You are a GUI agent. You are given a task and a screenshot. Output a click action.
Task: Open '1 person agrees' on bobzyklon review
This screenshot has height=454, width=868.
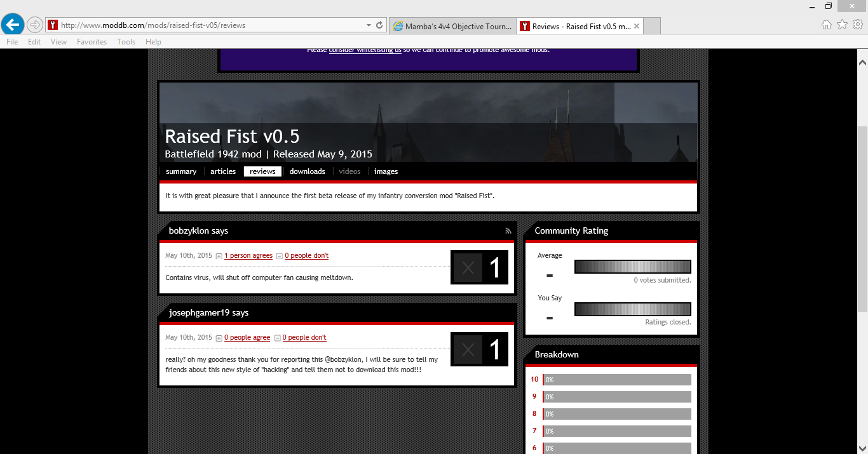pyautogui.click(x=248, y=255)
